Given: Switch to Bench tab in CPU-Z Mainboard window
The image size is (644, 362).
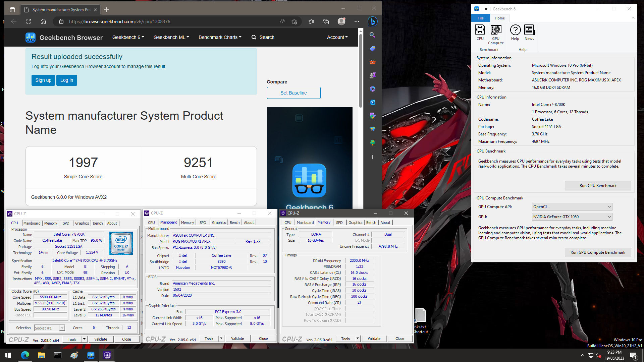Looking at the screenshot, I should (x=235, y=223).
